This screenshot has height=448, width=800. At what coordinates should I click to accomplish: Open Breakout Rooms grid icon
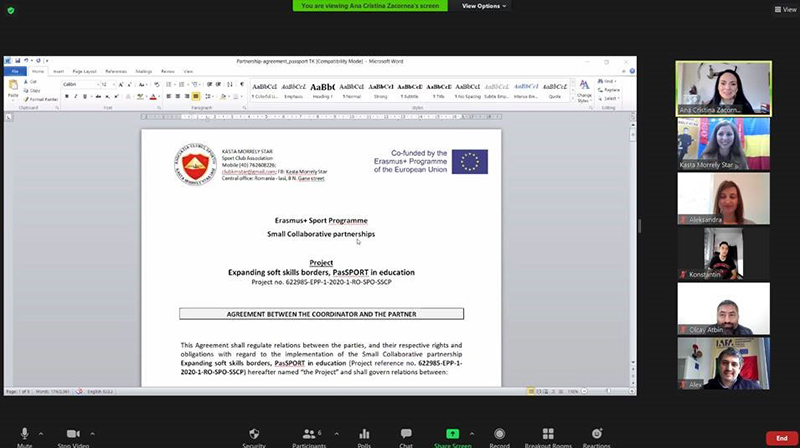click(548, 434)
